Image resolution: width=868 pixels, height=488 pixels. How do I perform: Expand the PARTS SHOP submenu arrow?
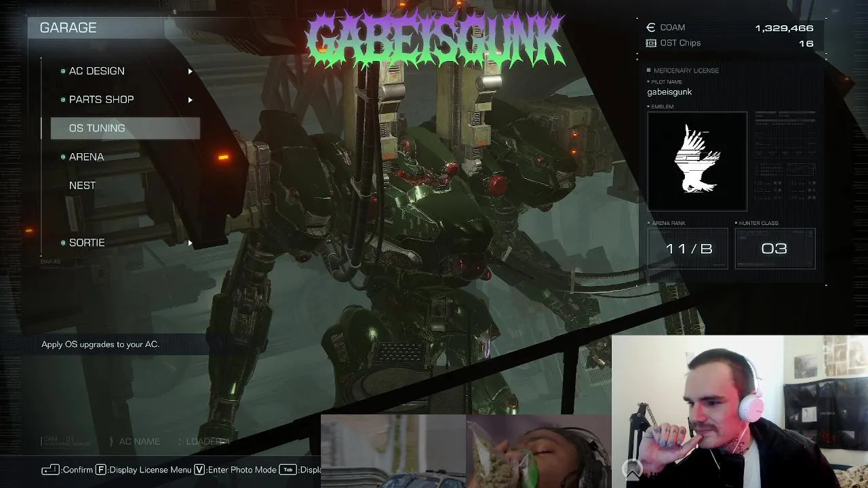190,100
